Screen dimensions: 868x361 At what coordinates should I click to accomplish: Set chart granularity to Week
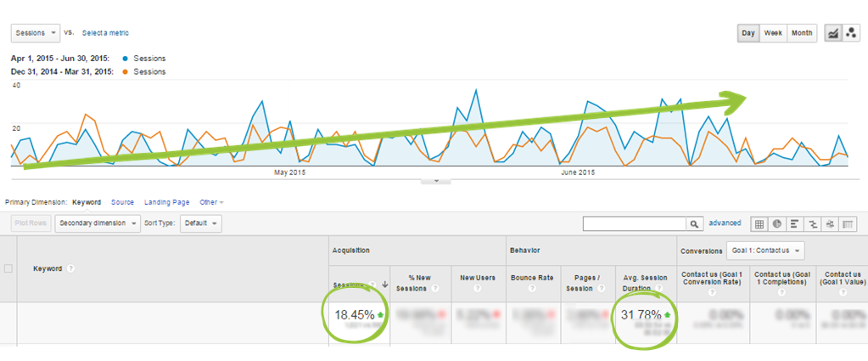(x=772, y=33)
